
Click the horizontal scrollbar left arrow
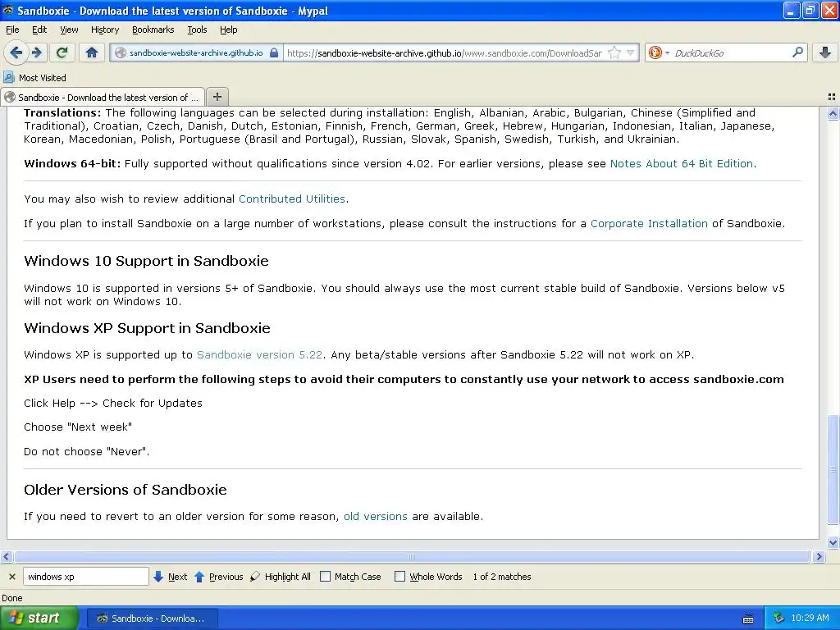click(x=6, y=557)
